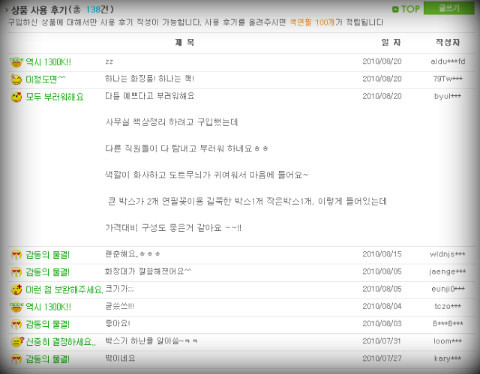Click the TOP link at upper right
The image size is (480, 374).
pos(406,9)
